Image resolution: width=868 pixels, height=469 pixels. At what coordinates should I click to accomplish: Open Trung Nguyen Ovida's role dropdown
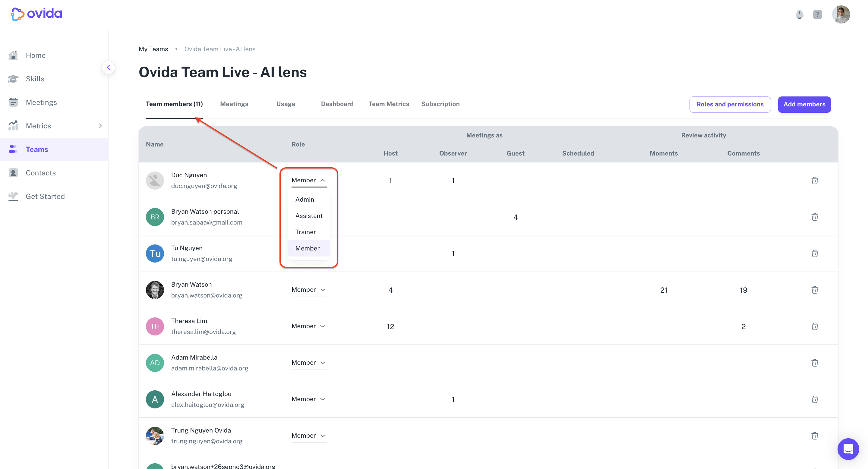click(x=309, y=436)
